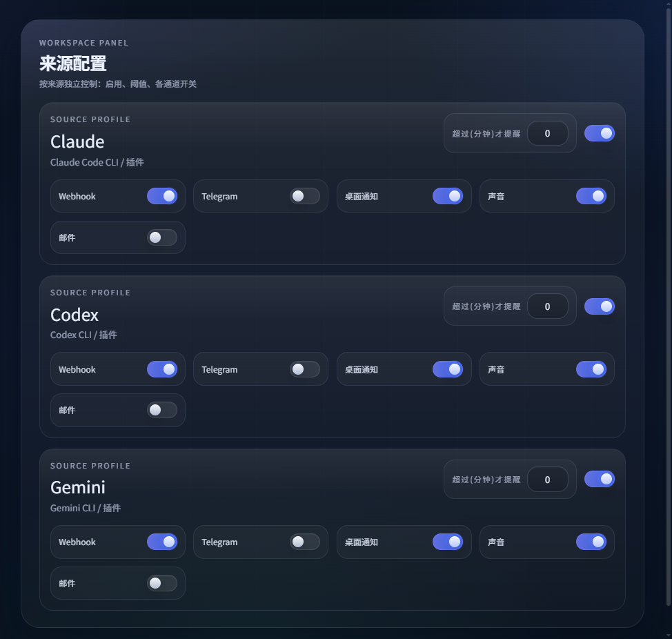
Task: Click the Gemini minutes threshold input
Action: pyautogui.click(x=547, y=480)
